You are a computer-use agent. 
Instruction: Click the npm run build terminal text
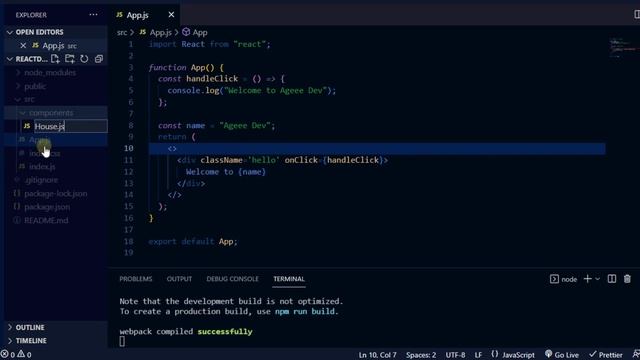tap(305, 311)
